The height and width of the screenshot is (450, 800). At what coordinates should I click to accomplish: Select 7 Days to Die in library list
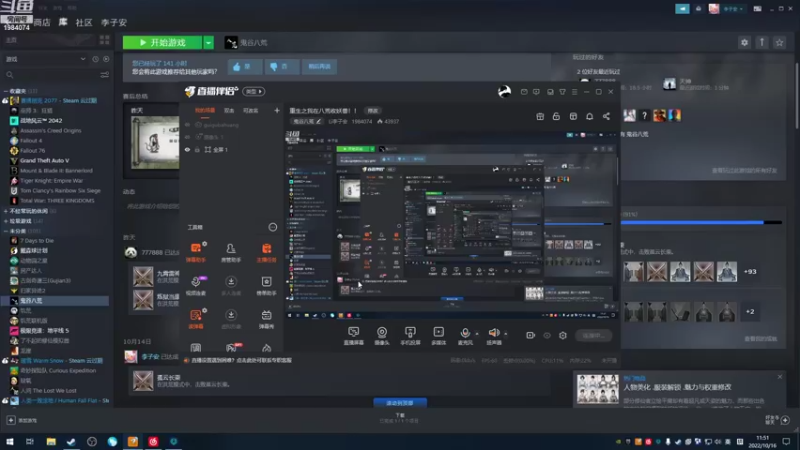(x=37, y=241)
